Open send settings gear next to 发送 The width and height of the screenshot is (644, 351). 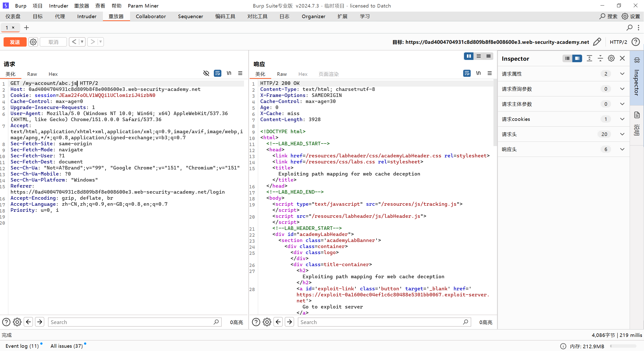(x=33, y=42)
